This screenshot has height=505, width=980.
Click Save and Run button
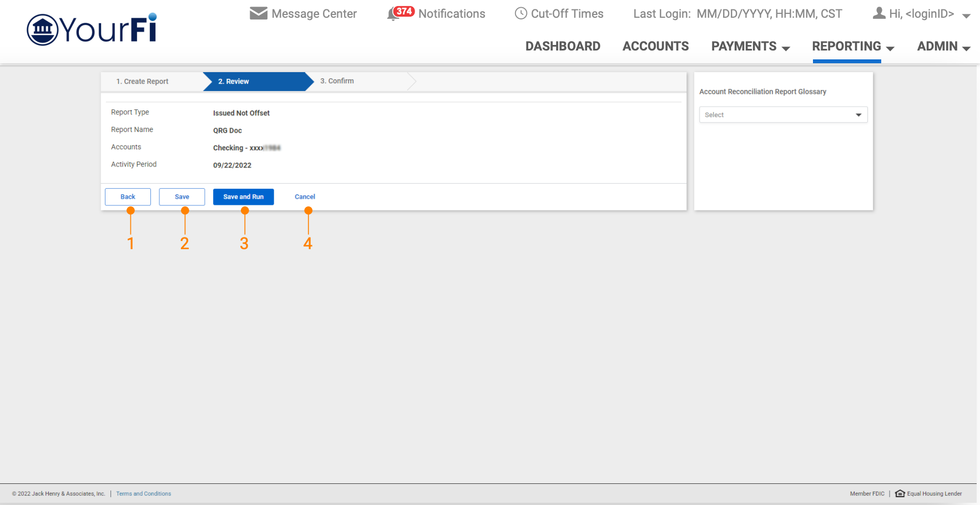coord(243,197)
